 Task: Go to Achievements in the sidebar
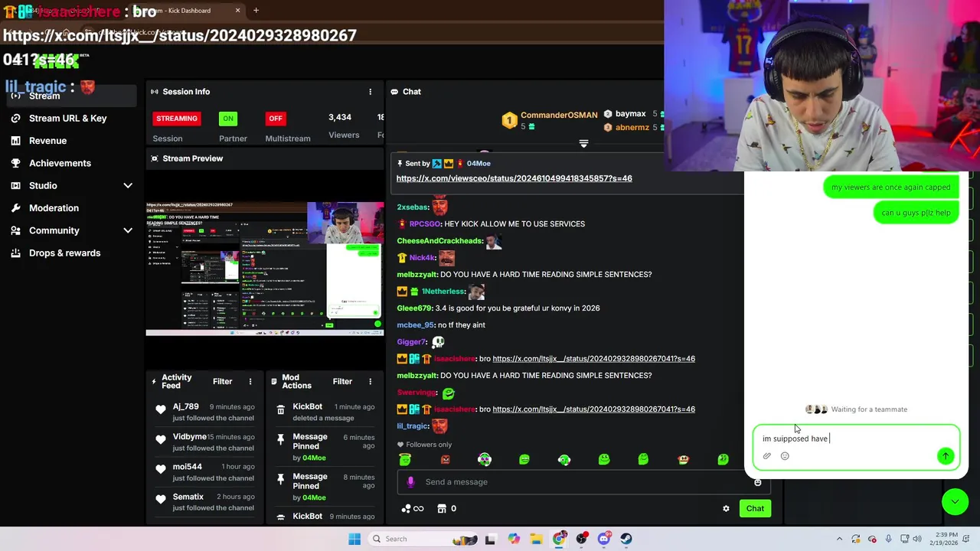[60, 163]
